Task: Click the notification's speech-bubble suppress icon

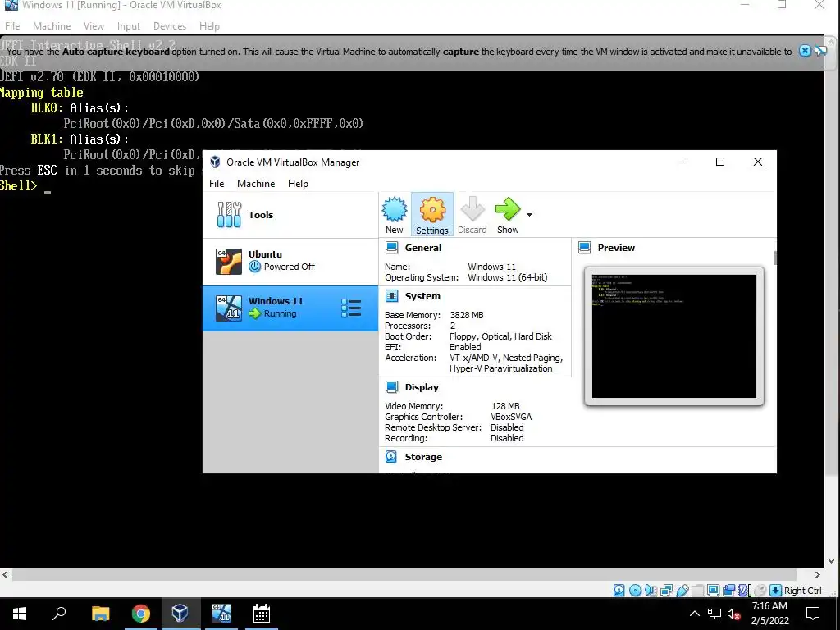Action: pos(820,51)
